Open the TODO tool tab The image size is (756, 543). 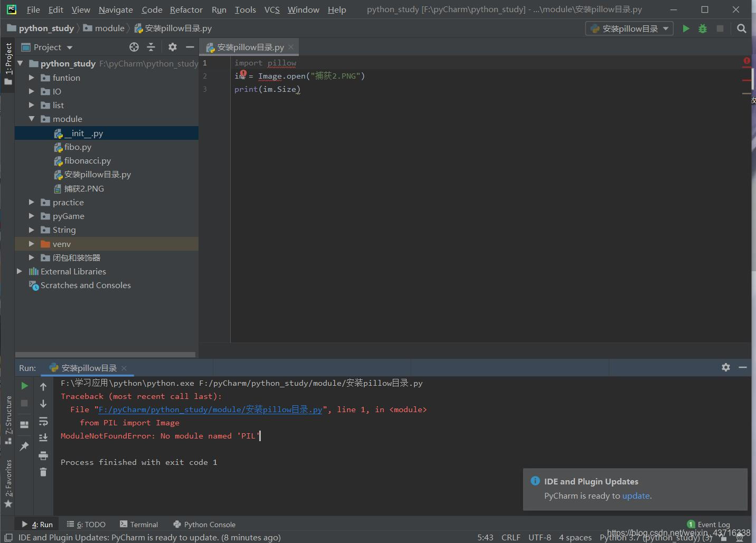point(86,524)
